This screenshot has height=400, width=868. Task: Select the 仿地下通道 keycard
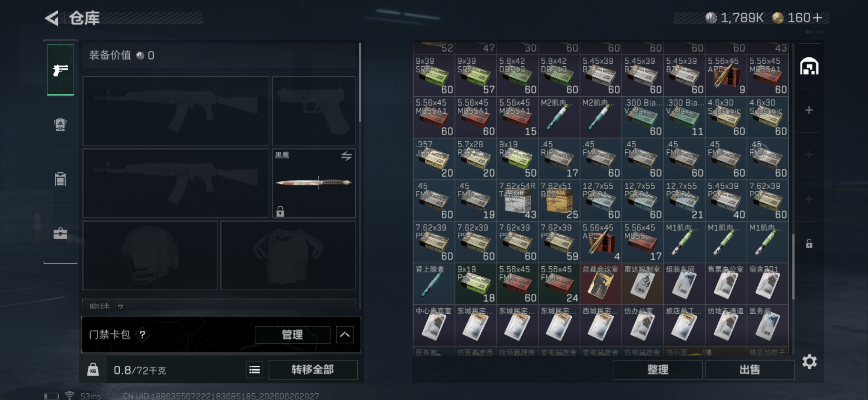(x=726, y=326)
